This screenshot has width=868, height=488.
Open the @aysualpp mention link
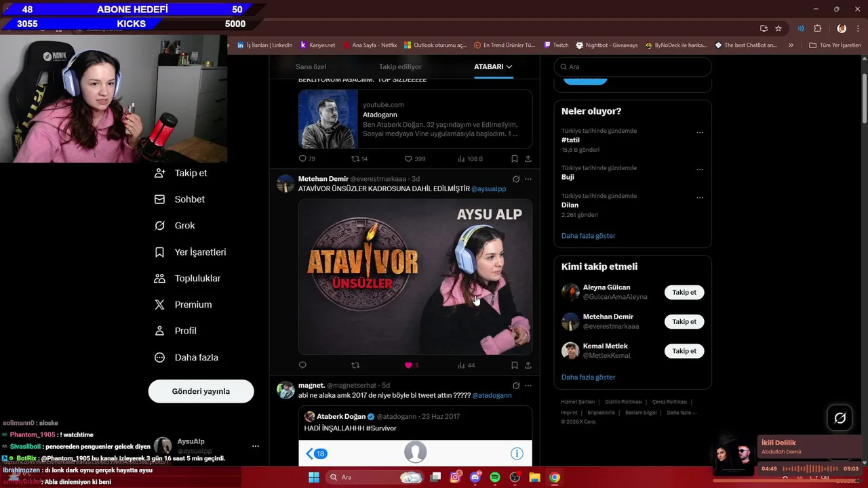click(x=488, y=188)
